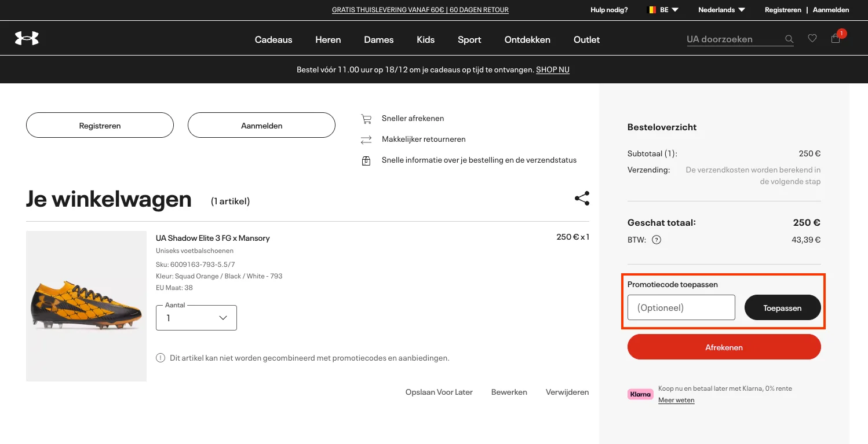
Task: Open the Heren menu
Action: click(328, 39)
